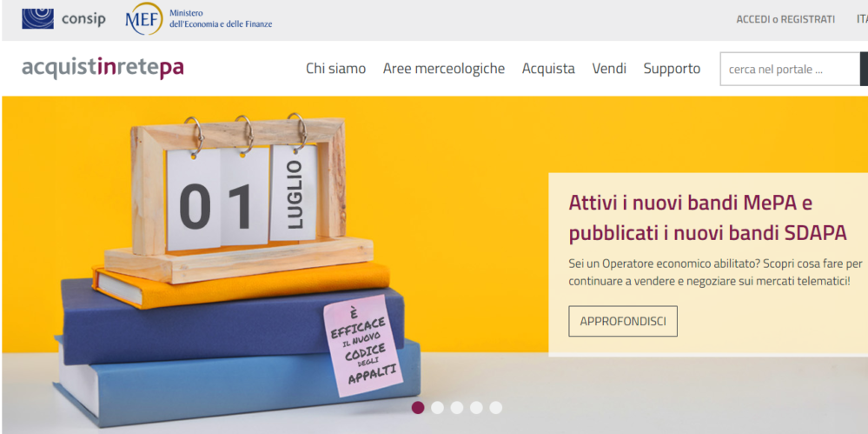
Task: Open the MEF Ministero dell'Economia logo
Action: click(x=199, y=19)
